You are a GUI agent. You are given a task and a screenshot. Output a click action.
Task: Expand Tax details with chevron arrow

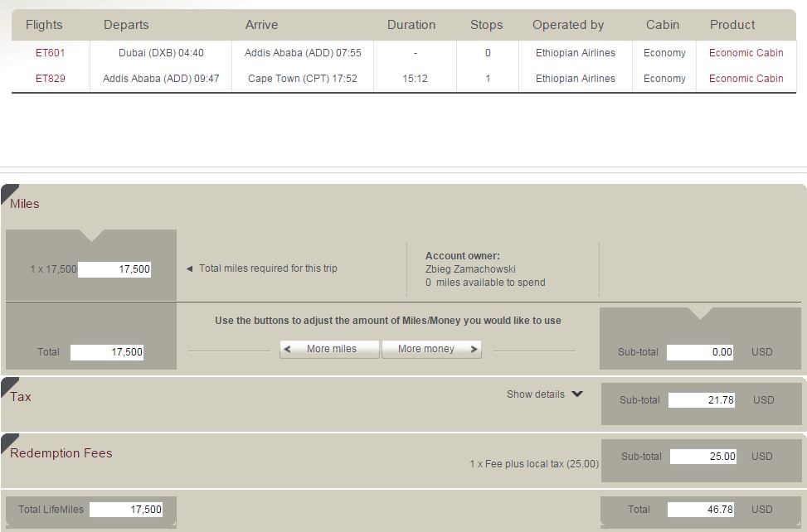pyautogui.click(x=577, y=394)
